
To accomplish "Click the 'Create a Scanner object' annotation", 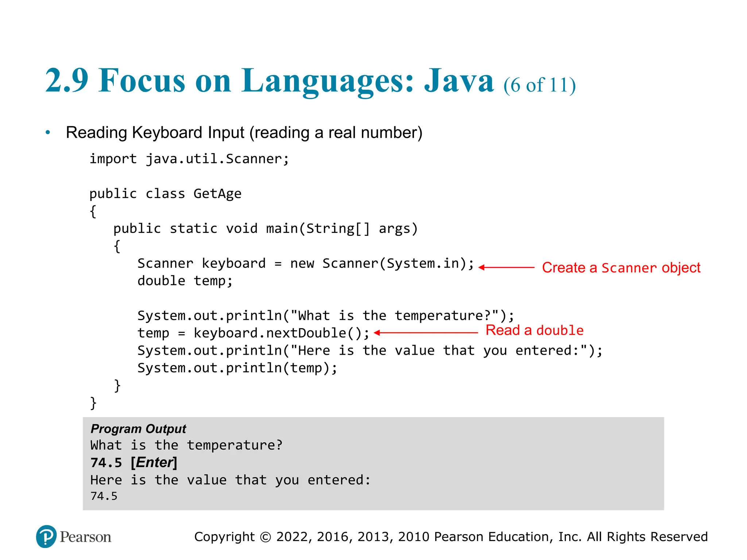I will (x=621, y=268).
